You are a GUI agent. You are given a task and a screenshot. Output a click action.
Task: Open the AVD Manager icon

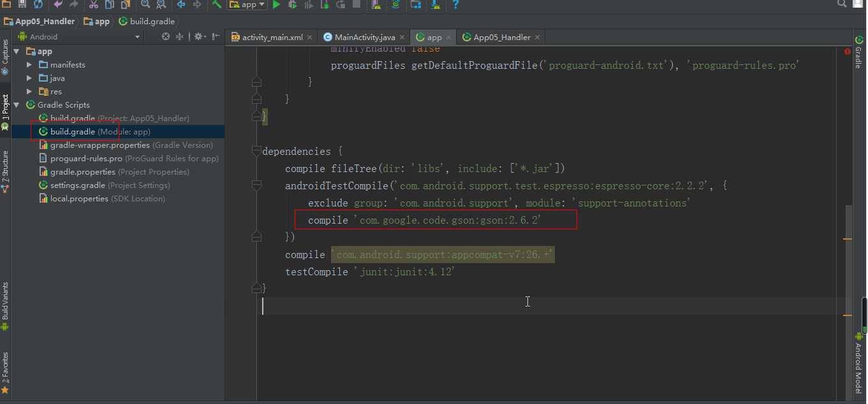376,4
